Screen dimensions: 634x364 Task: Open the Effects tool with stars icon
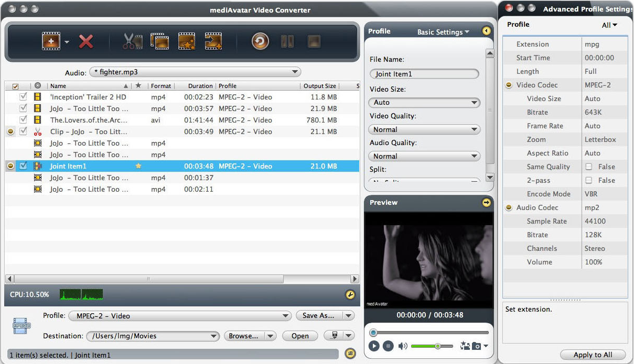click(x=187, y=41)
